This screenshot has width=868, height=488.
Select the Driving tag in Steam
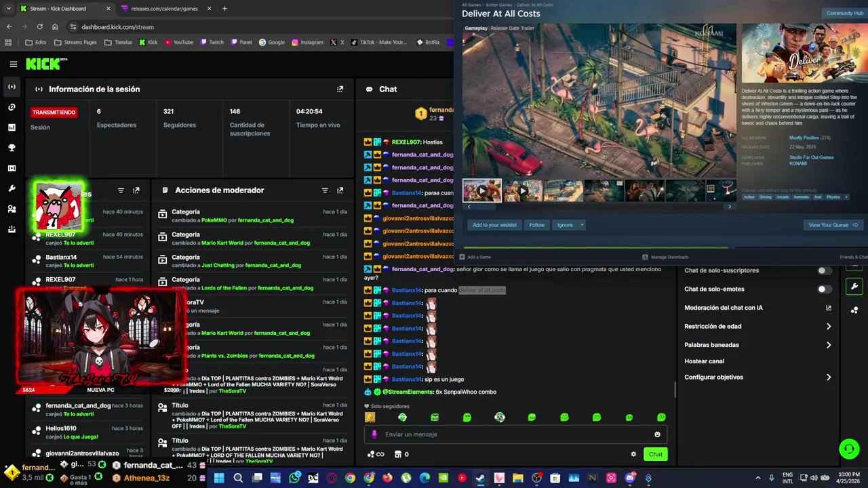point(766,197)
